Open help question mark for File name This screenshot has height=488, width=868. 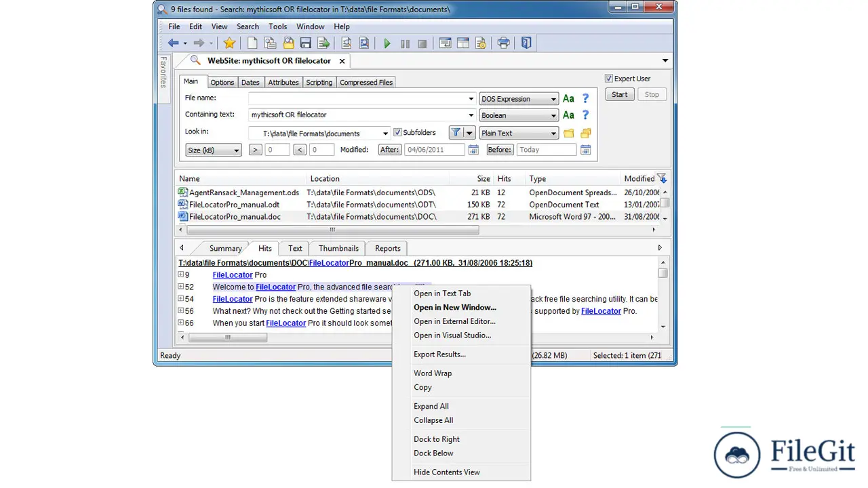pyautogui.click(x=586, y=98)
